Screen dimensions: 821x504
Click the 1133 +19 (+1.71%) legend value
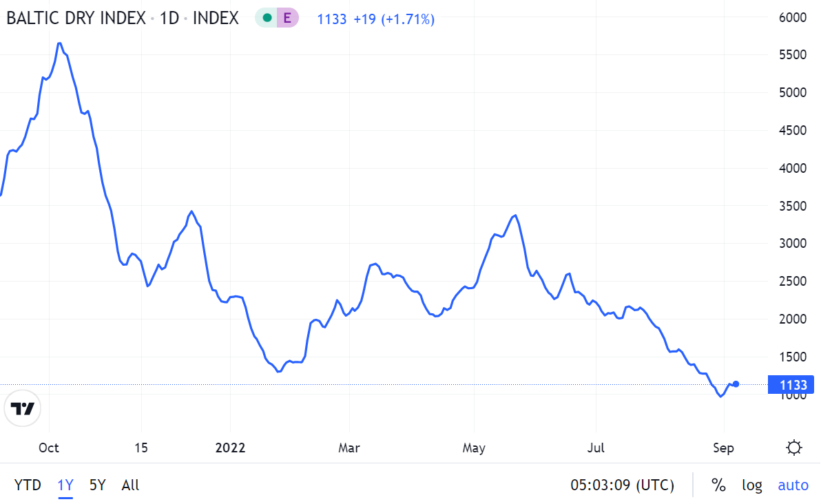[375, 19]
